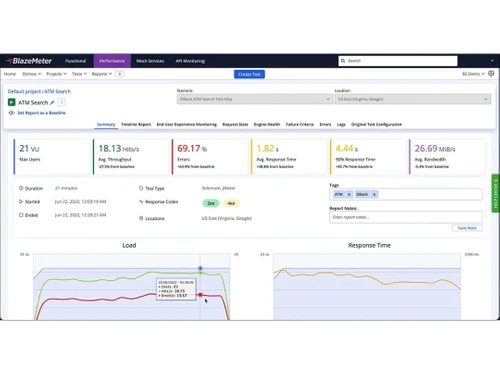Viewport: 500px width, 375px height.
Task: Click the Duration clock icon
Action: [21, 188]
